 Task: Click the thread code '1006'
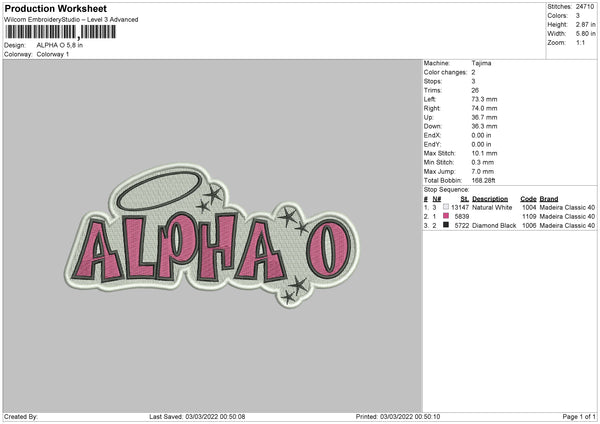coord(529,226)
